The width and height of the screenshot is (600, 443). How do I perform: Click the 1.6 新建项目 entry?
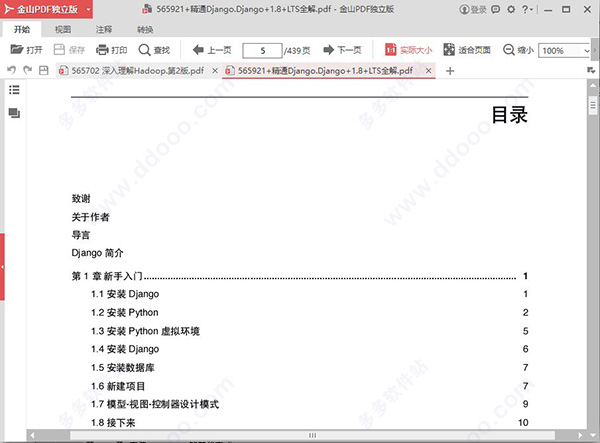118,386
